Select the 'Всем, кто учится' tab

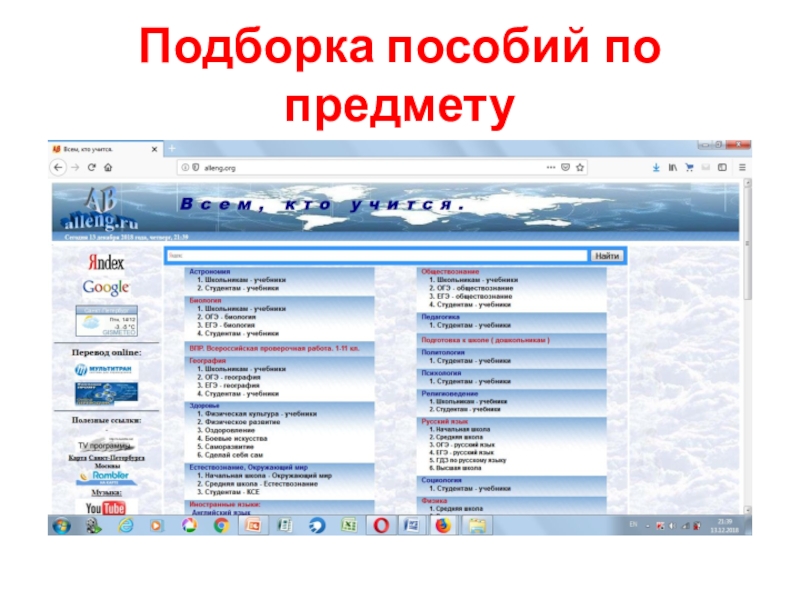(106, 149)
